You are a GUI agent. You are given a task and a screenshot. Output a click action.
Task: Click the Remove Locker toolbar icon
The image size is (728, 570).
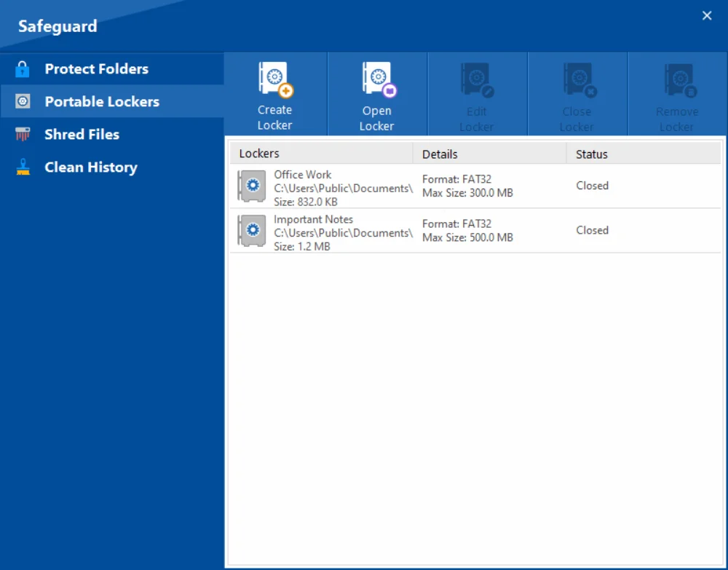click(x=677, y=81)
